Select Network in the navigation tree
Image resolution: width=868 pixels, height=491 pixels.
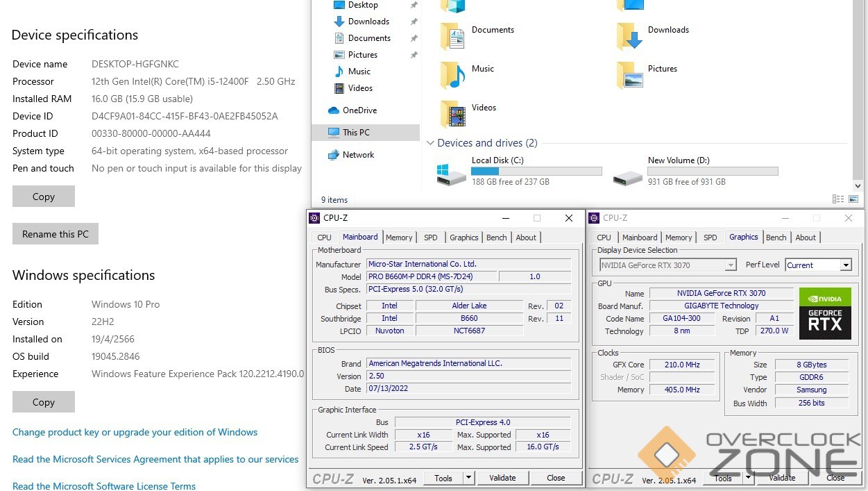358,155
